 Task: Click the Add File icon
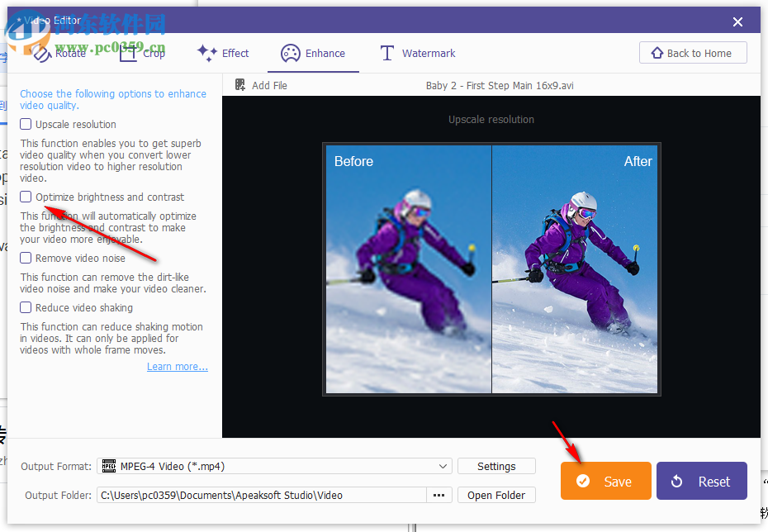point(239,85)
